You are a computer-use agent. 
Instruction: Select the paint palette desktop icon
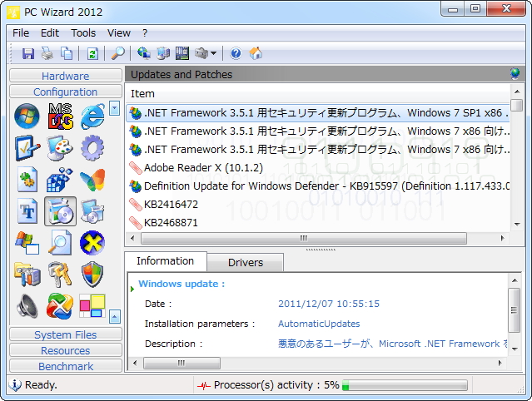coord(60,148)
